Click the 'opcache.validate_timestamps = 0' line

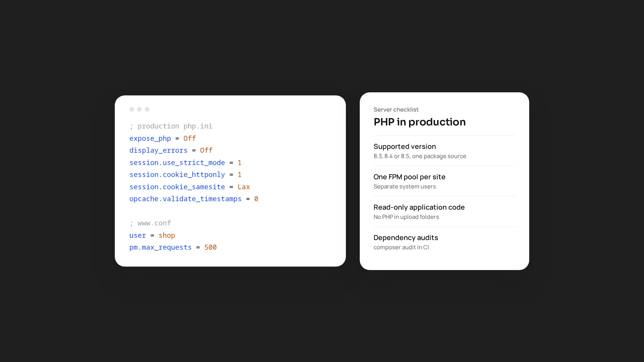pyautogui.click(x=194, y=199)
